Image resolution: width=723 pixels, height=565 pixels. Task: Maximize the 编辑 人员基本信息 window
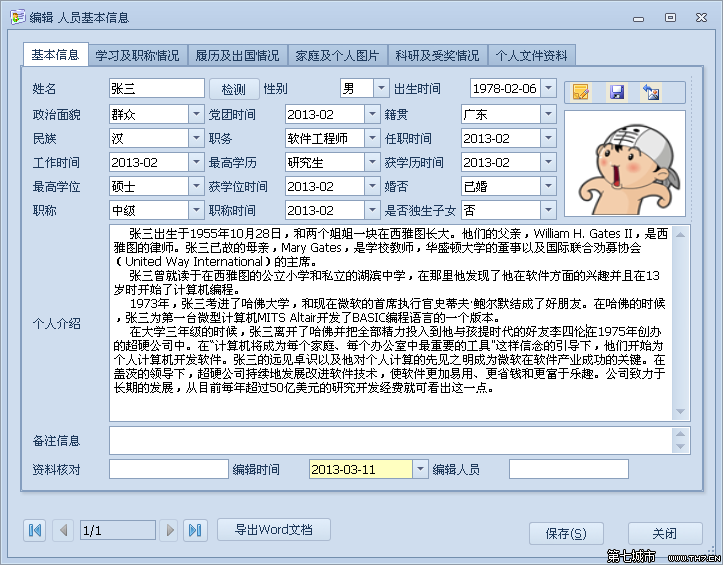click(670, 17)
